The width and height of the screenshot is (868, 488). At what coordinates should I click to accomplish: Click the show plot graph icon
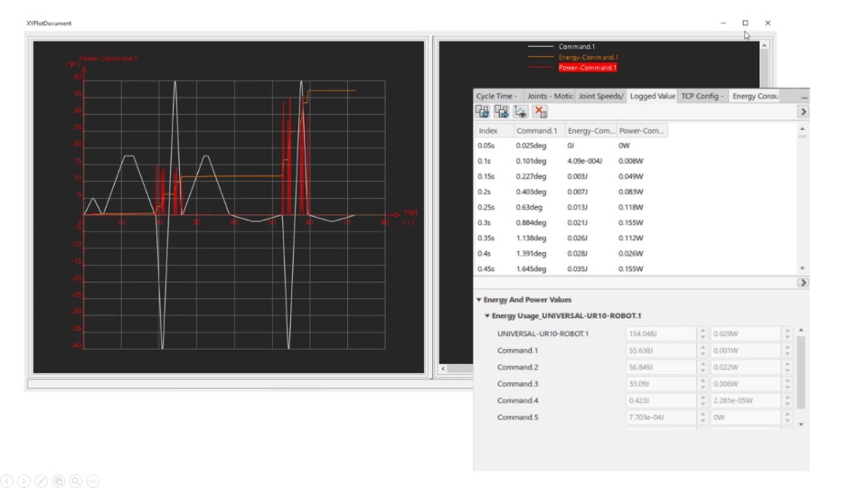(x=521, y=111)
